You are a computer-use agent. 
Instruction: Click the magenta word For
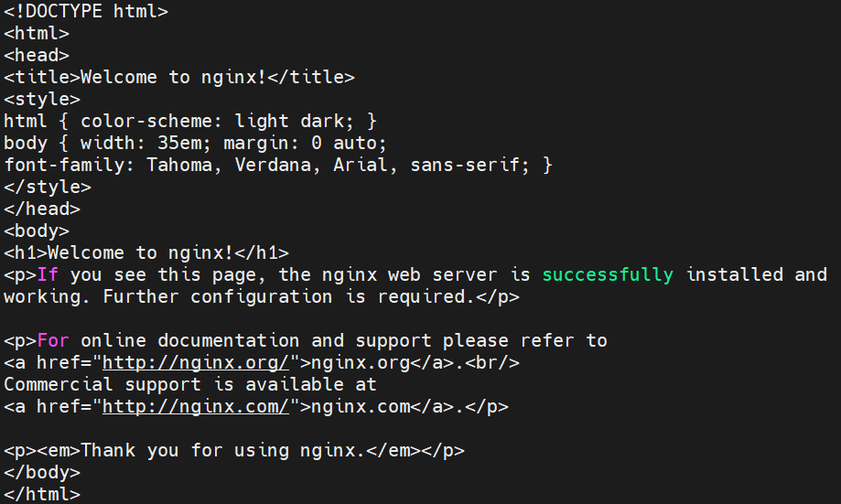(53, 341)
